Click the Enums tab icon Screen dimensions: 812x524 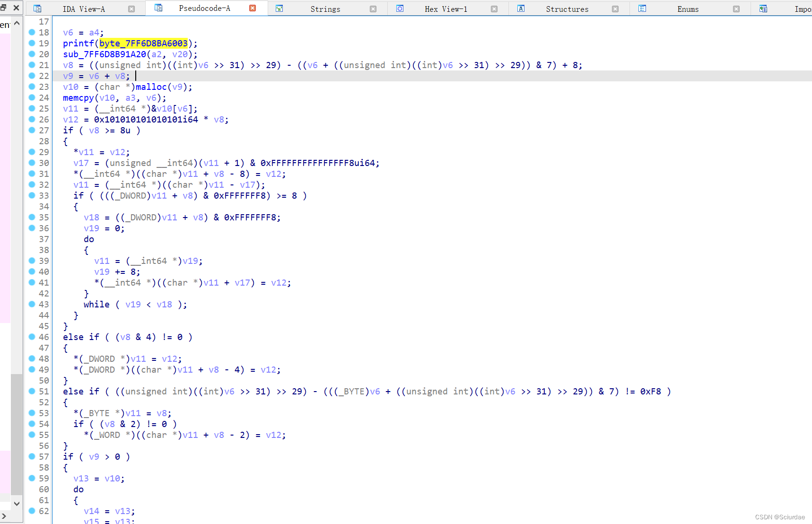642,9
